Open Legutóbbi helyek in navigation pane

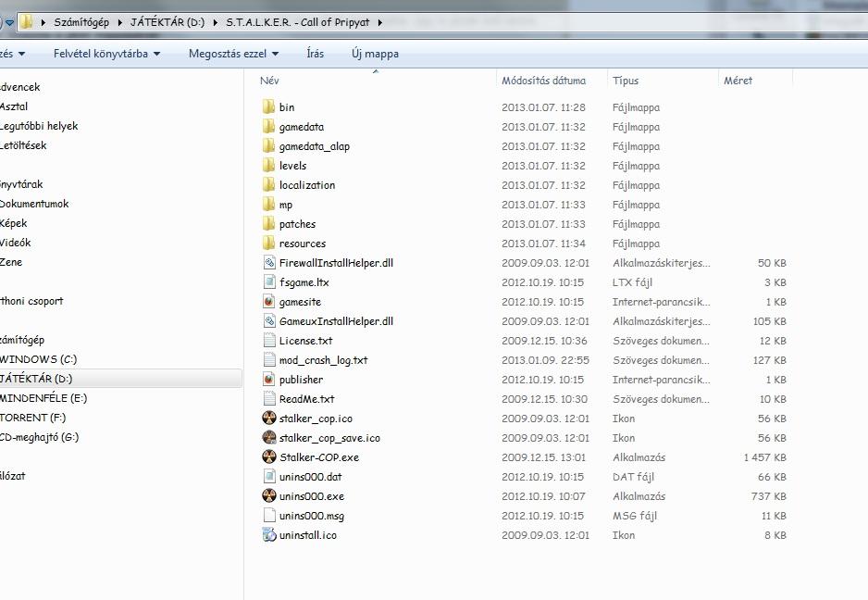tap(39, 126)
